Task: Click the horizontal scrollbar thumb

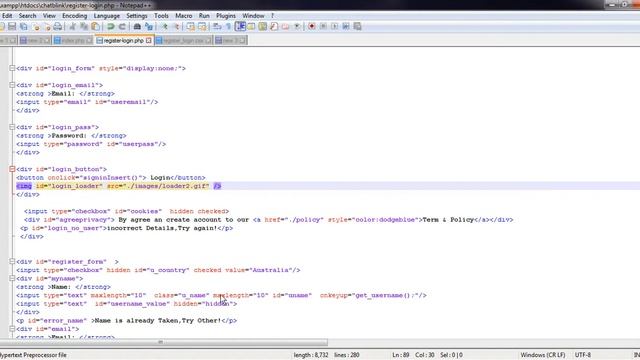Action: [163, 342]
